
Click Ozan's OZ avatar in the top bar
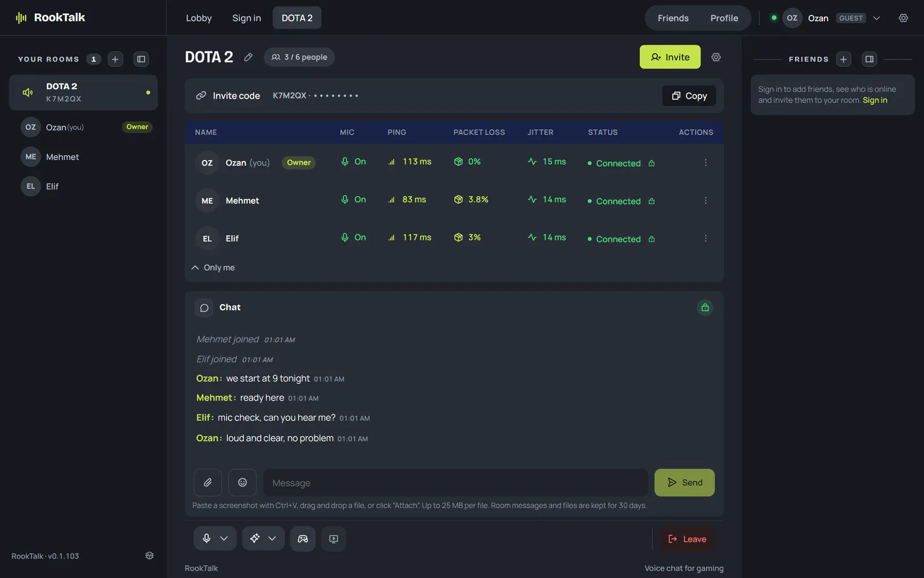pyautogui.click(x=792, y=18)
